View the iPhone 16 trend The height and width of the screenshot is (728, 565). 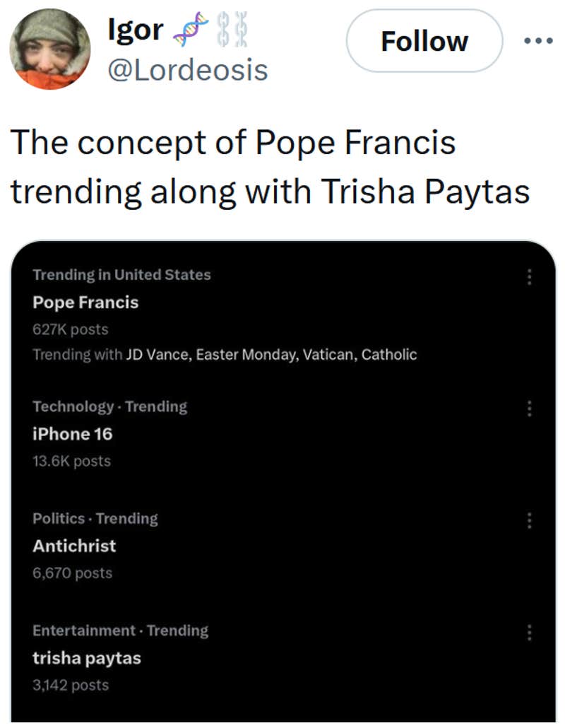tap(71, 434)
